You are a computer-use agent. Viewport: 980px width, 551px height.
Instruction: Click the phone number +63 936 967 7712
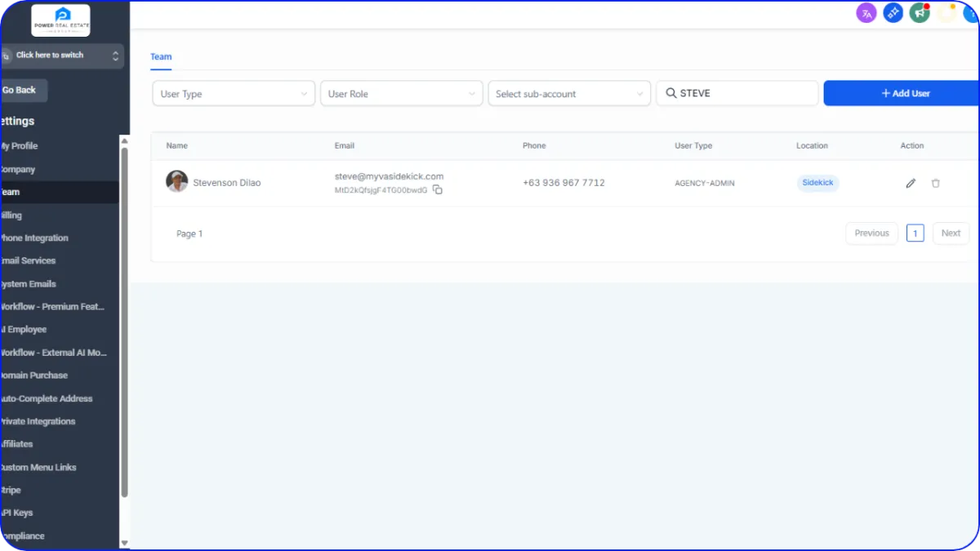tap(563, 183)
